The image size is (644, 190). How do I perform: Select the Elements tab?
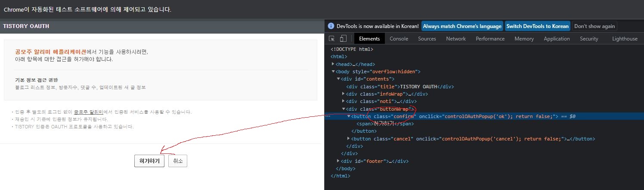point(369,38)
